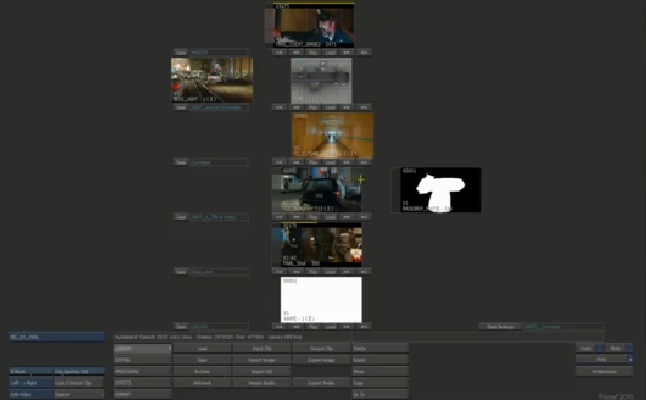Screen dimensions: 646x400
Task: Click Play under the black SUV clip
Action: (313, 217)
